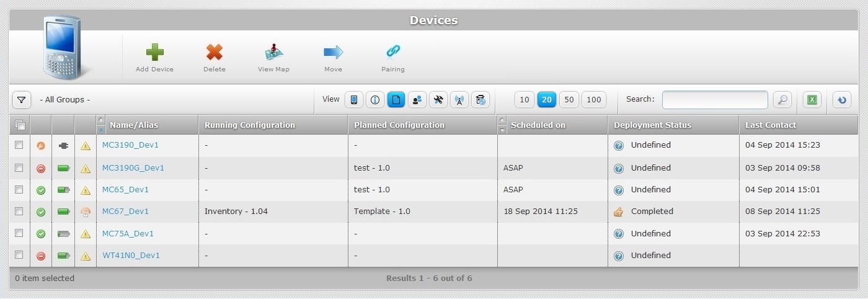Tick the checkbox for MC67_Dev1

pyautogui.click(x=19, y=212)
